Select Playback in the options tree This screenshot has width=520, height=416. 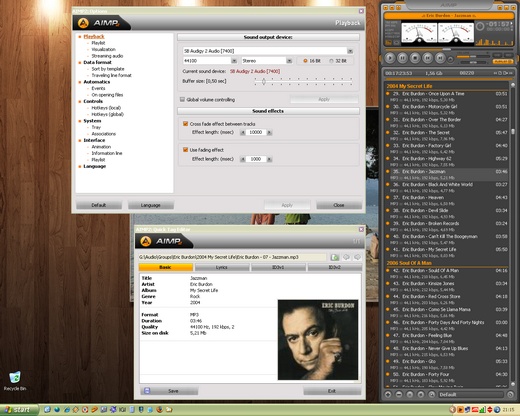94,36
